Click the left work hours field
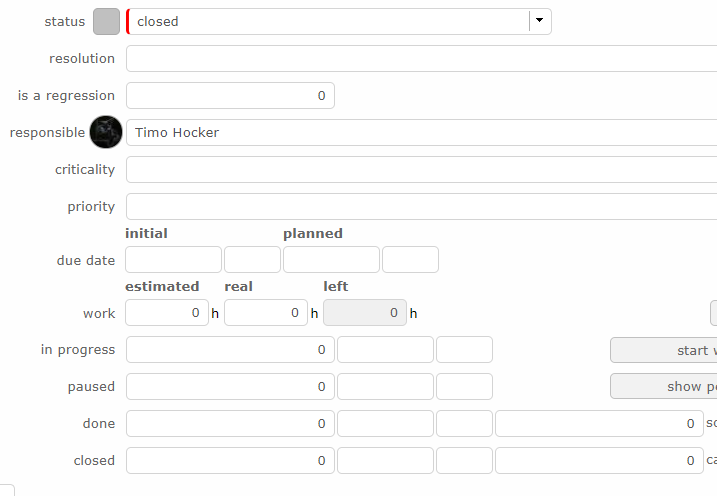Screen dimensions: 717x496 (364, 313)
